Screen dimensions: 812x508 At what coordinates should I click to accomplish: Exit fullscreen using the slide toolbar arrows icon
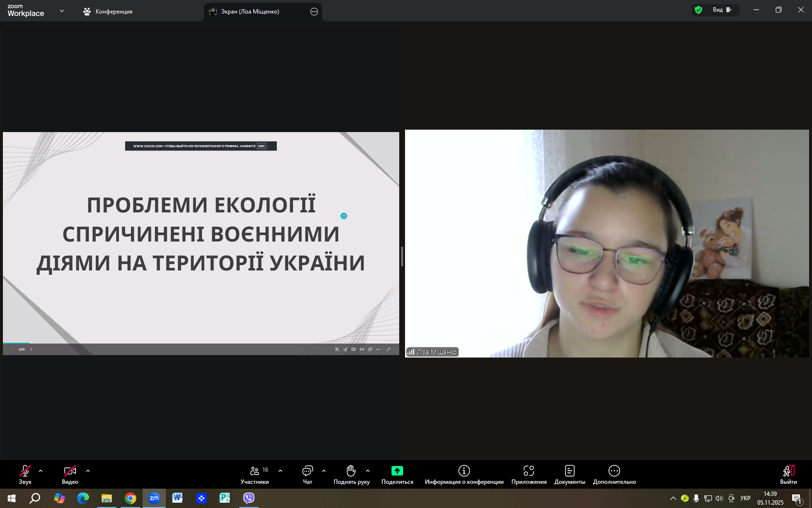[x=389, y=349]
